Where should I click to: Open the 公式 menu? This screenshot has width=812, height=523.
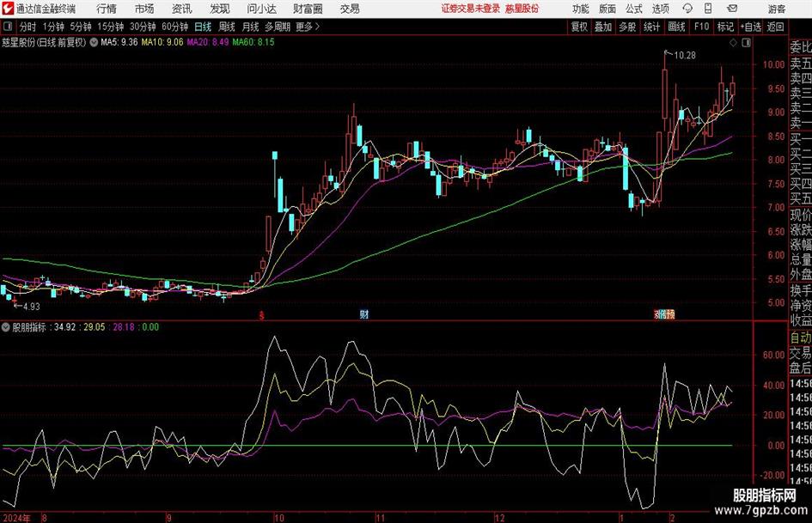tap(633, 9)
